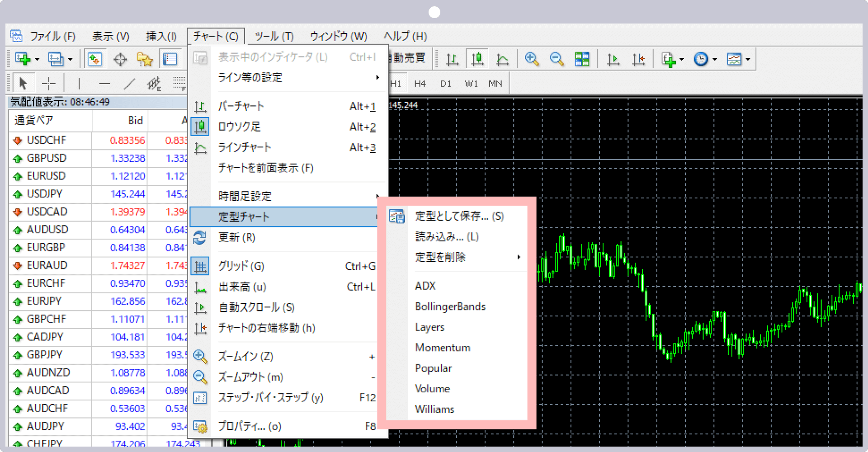
Task: Select the USDJPY row in Market Watch
Action: click(45, 194)
